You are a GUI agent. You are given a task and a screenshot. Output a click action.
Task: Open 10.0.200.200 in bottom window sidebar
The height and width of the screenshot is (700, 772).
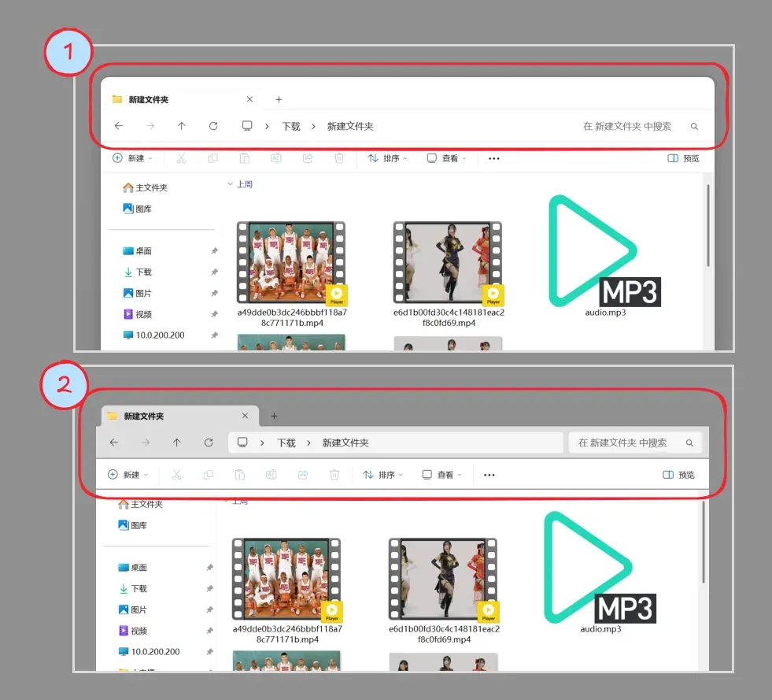150,652
